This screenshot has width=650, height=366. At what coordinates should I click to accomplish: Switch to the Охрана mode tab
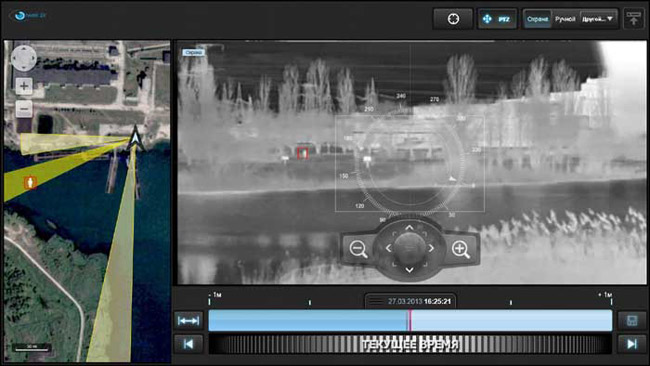(x=537, y=19)
